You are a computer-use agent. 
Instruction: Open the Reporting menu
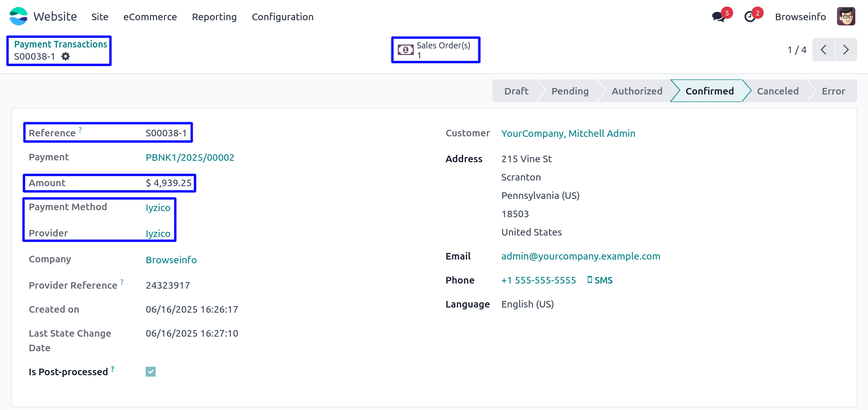(214, 17)
